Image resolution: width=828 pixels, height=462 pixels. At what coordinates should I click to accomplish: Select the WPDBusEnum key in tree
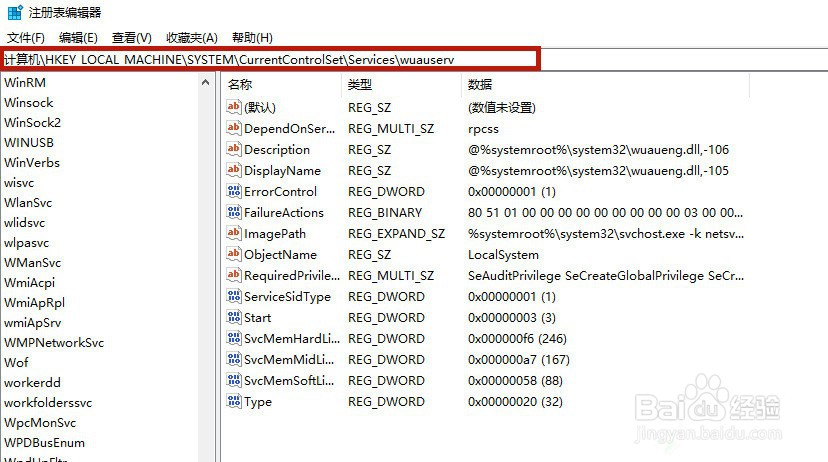click(44, 443)
